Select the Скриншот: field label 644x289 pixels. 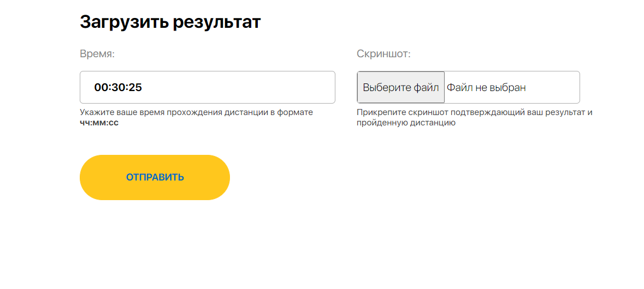pyautogui.click(x=383, y=54)
